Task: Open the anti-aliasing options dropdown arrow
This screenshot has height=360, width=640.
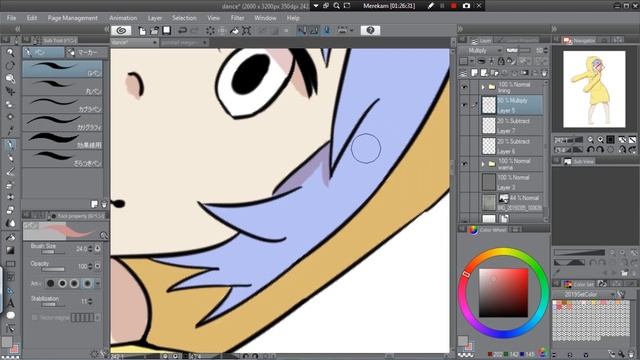Action: pyautogui.click(x=98, y=283)
